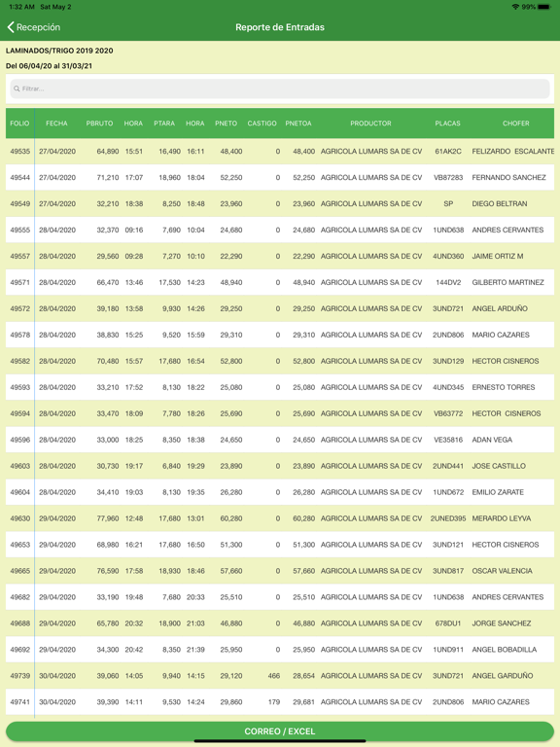Image resolution: width=560 pixels, height=747 pixels.
Task: Tap the Wi-Fi icon in status bar
Action: pos(515,7)
